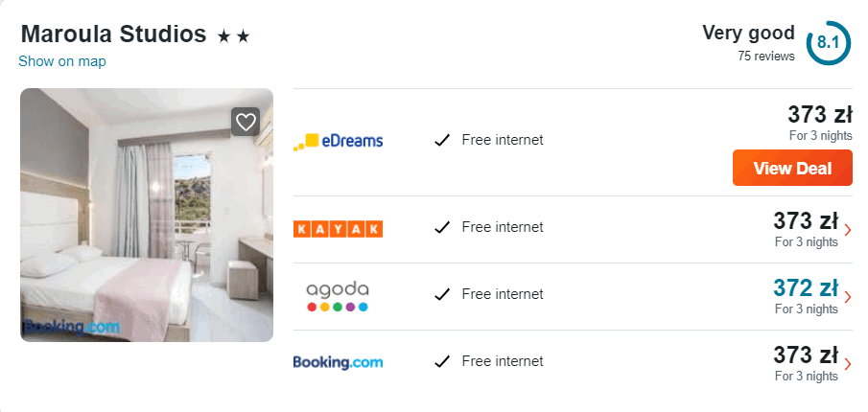This screenshot has width=868, height=412.
Task: View the 75 reviews
Action: point(765,56)
